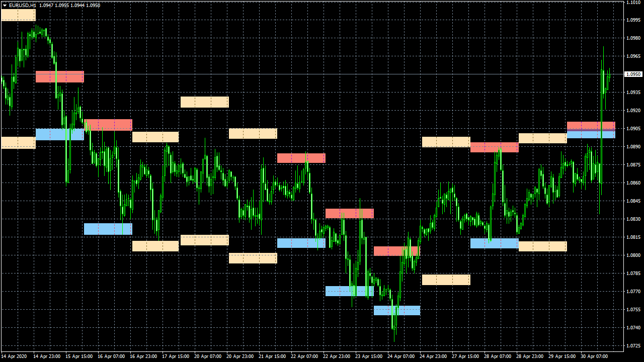Click the 1.0740 price axis label

[x=633, y=328]
